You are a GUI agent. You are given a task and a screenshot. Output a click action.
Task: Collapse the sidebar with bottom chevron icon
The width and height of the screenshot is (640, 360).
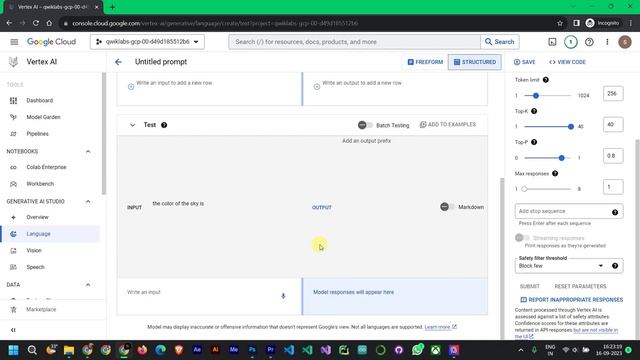13,330
